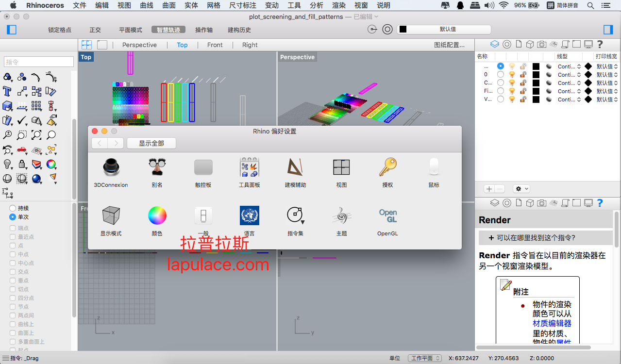The height and width of the screenshot is (364, 621).
Task: Open the camera icon panel in upper right
Action: click(541, 44)
